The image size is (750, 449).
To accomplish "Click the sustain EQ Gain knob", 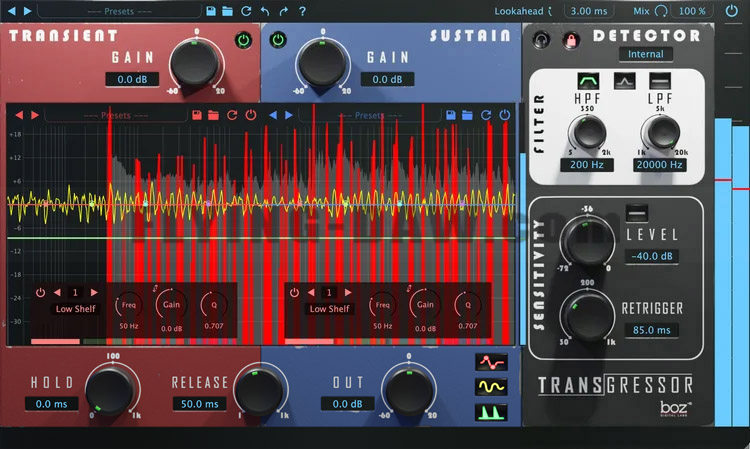I will pyautogui.click(x=425, y=305).
